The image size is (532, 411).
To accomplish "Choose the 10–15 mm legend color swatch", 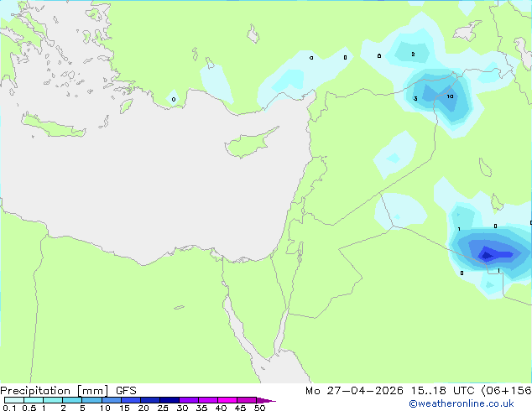I will coord(111,400).
